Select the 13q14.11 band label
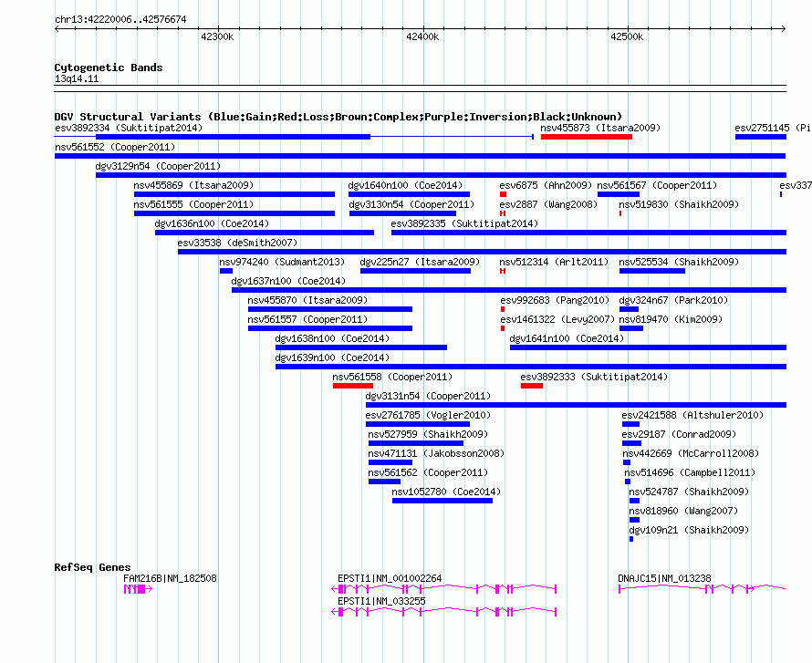Screen dimensions: 812x663 coord(77,79)
